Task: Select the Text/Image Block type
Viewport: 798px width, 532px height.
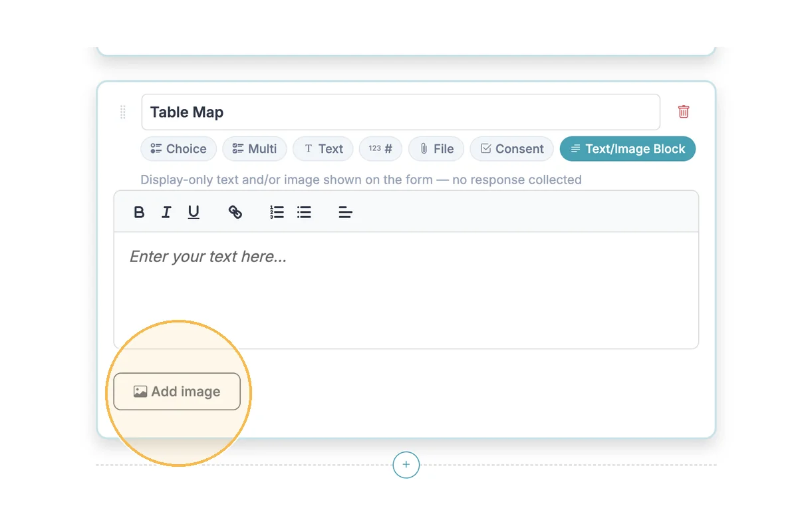Action: pos(627,149)
